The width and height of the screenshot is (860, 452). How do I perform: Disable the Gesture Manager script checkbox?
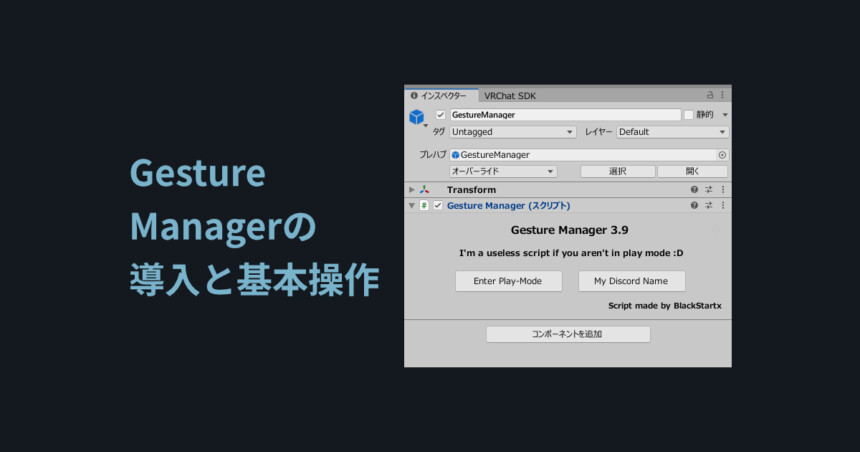pyautogui.click(x=438, y=205)
